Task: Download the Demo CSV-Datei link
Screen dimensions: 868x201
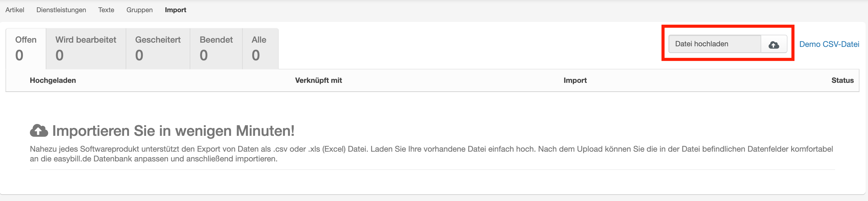Action: tap(829, 44)
